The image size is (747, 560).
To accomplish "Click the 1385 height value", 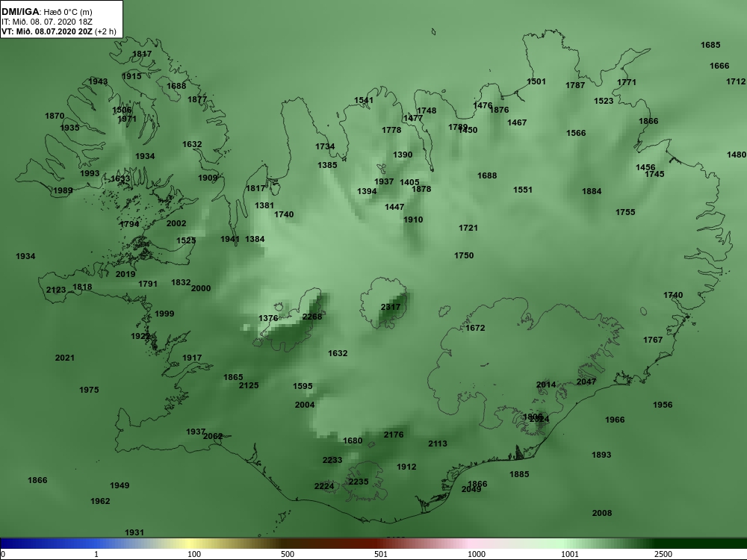I will click(x=327, y=165).
